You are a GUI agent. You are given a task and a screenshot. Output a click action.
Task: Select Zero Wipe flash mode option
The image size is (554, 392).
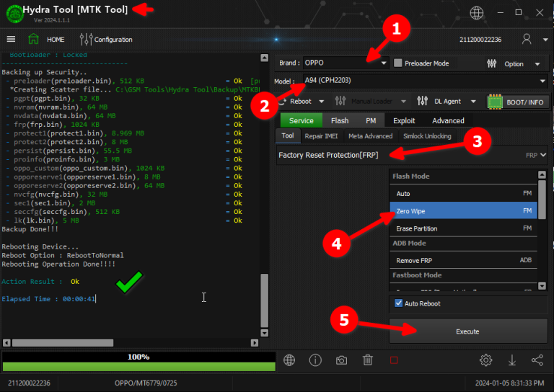(x=463, y=210)
